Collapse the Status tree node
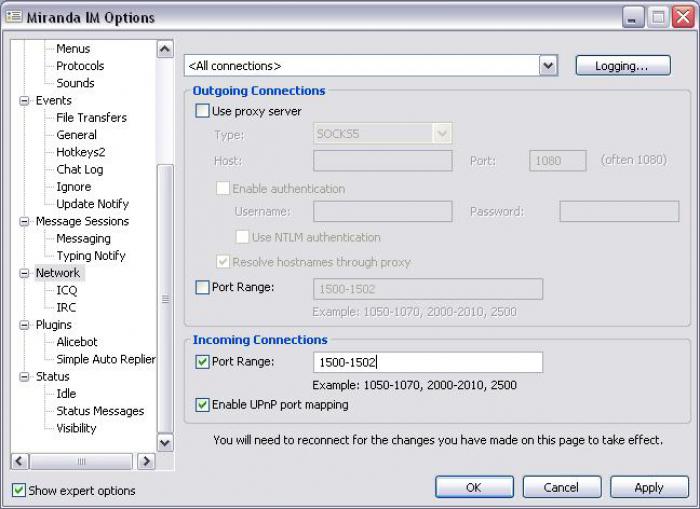Viewport: 700px width, 509px height. click(24, 376)
